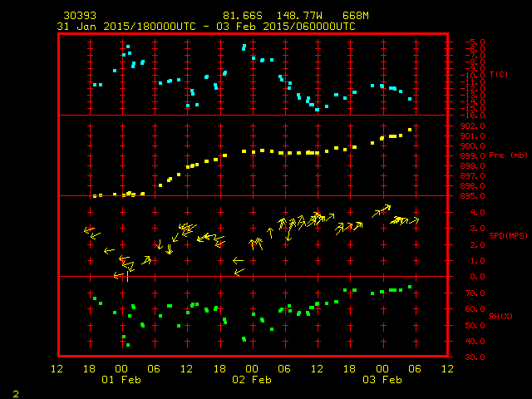Click the Pre (mb) axis label
The width and height of the screenshot is (532, 399).
[508, 155]
